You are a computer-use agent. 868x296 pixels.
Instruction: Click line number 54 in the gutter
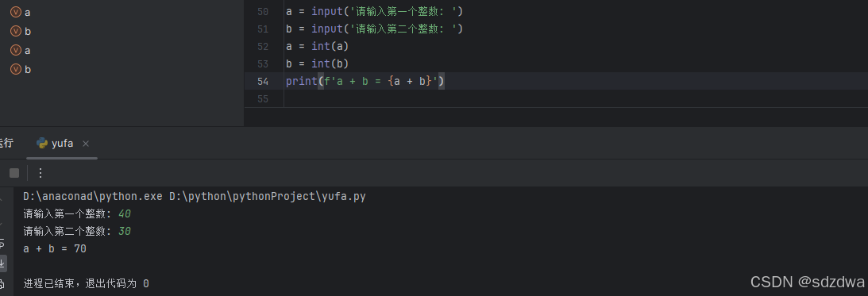[263, 82]
